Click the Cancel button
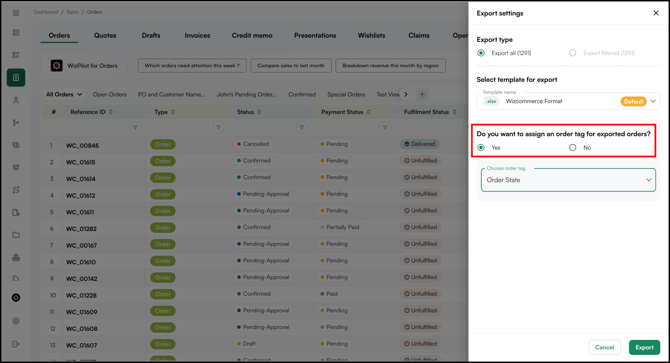Viewport: 670px width, 363px height. (604, 347)
